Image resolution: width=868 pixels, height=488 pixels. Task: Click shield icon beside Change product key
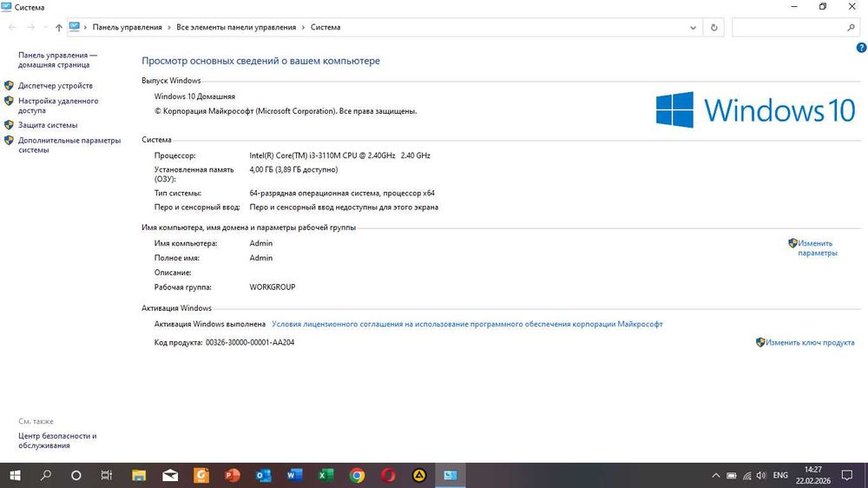tap(760, 342)
